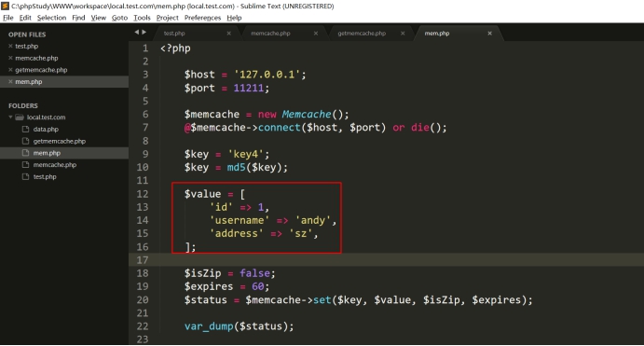Click the md5 function call
The image size is (644, 346).
pyautogui.click(x=236, y=167)
